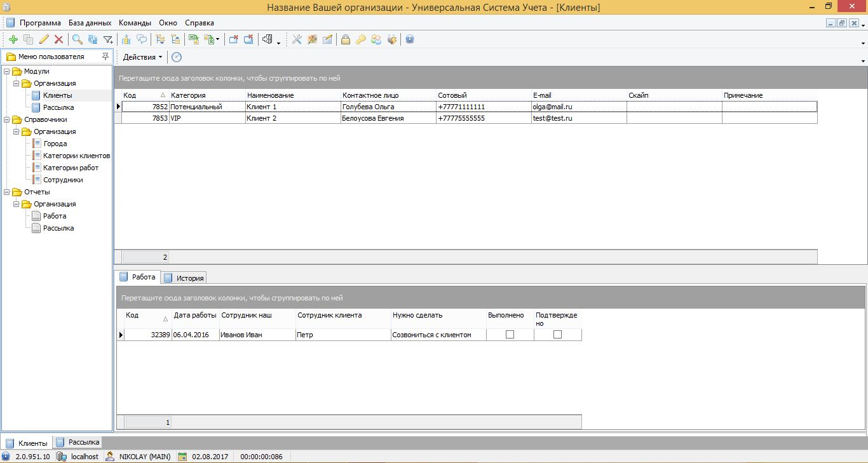Click the user icon beside NIKOLAY (MAIN)
The width and height of the screenshot is (868, 463).
110,457
